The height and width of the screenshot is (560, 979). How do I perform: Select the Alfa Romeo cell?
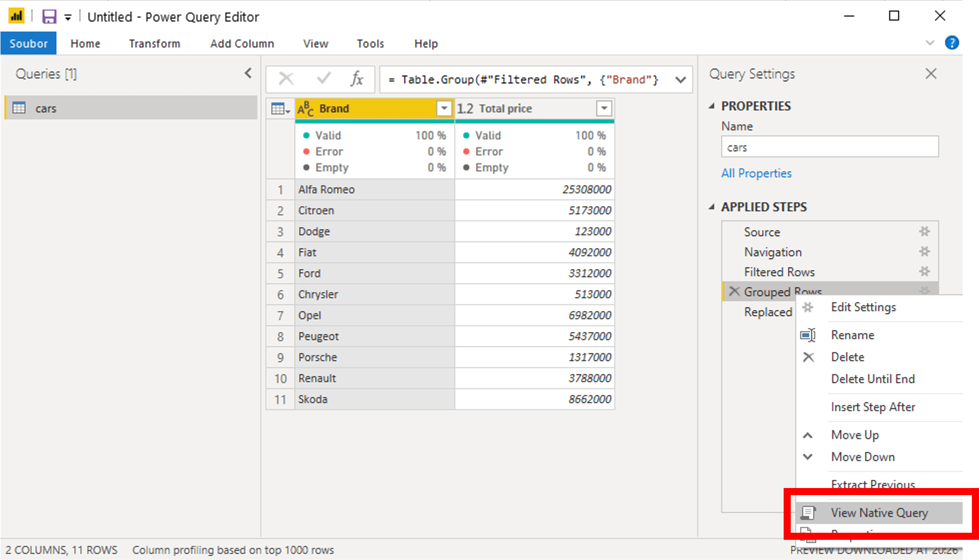coord(374,189)
